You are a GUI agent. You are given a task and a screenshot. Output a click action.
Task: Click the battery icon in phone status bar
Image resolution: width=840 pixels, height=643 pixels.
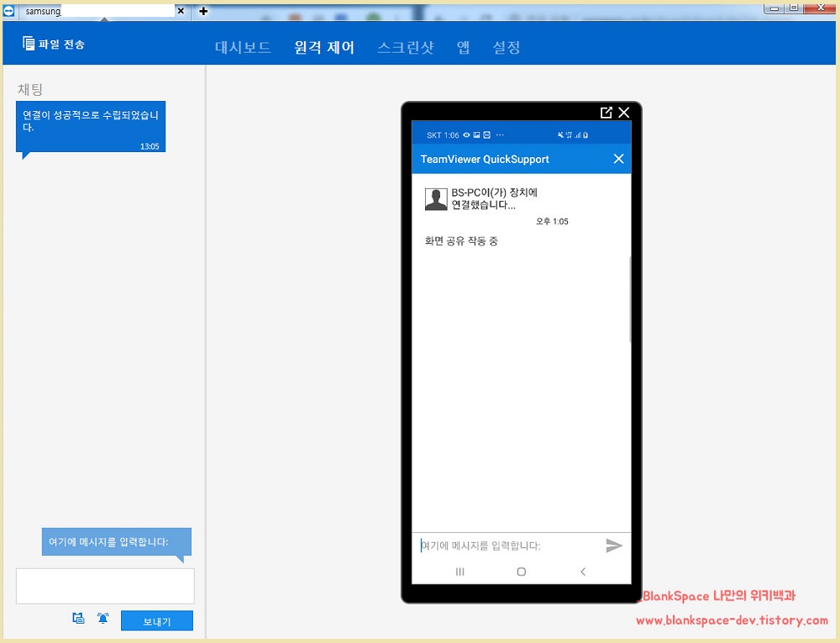[585, 135]
